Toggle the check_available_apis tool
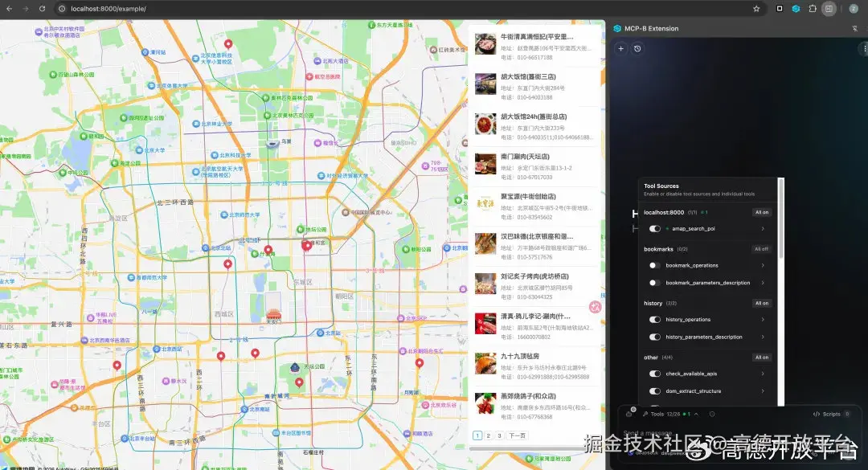Image resolution: width=868 pixels, height=470 pixels. (655, 374)
